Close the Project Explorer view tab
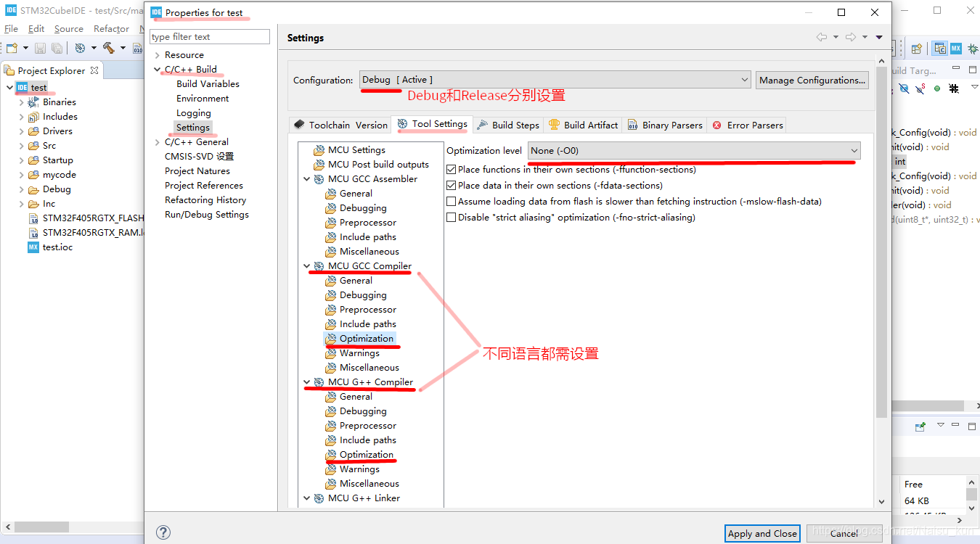Viewport: 980px width, 544px height. 94,70
